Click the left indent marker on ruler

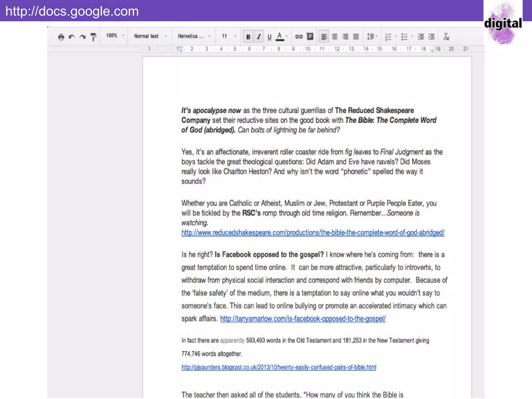181,49
